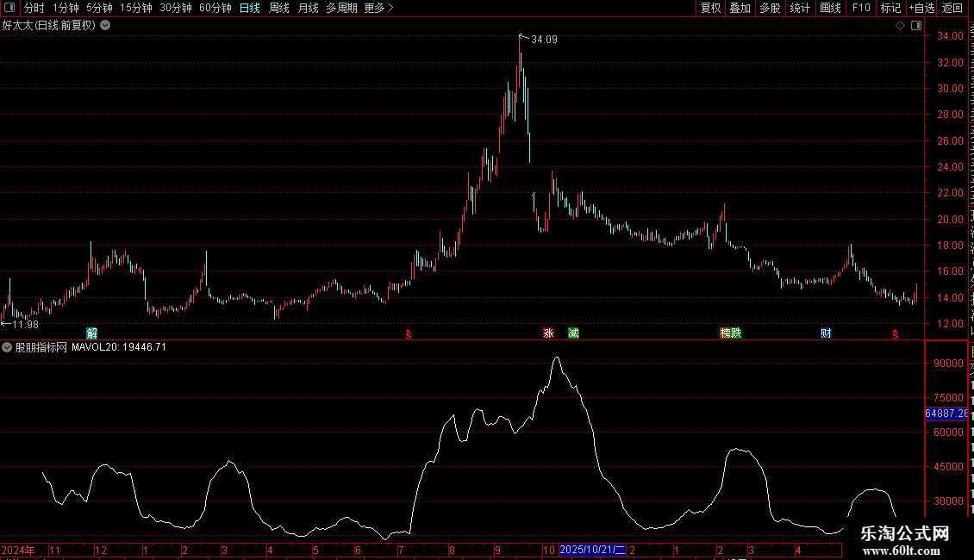Image resolution: width=974 pixels, height=560 pixels.
Task: Click the MAVOL20: 19446.71 readout
Action: 119,347
